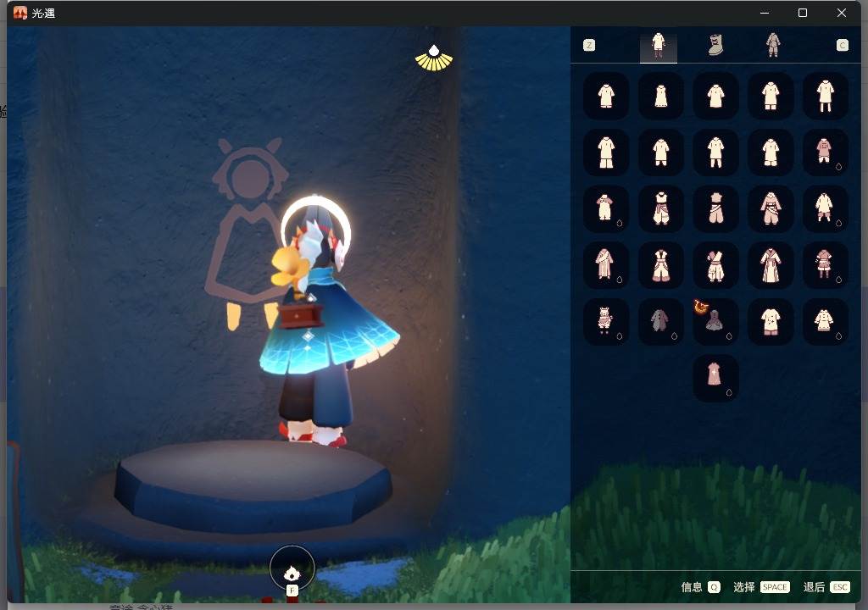Viewport: 868px width, 610px height.
Task: Select pink crop top with diagonal sash
Action: [715, 208]
